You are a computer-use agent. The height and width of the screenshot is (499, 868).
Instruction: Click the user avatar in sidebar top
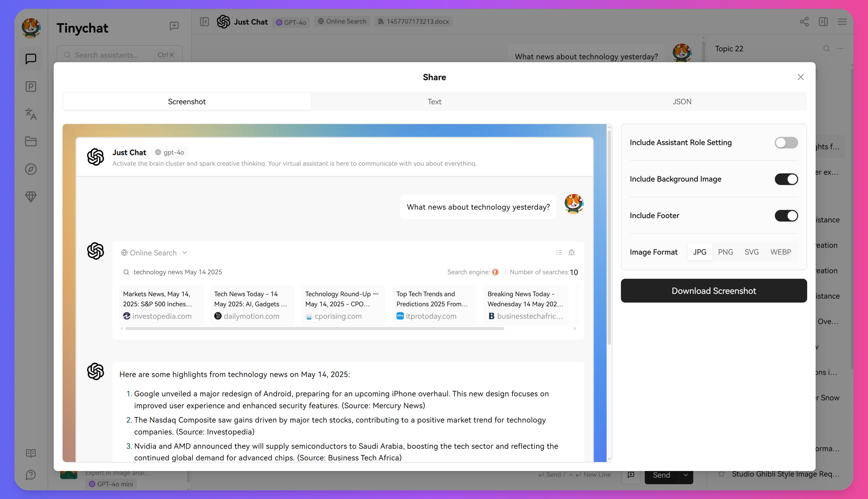(31, 28)
